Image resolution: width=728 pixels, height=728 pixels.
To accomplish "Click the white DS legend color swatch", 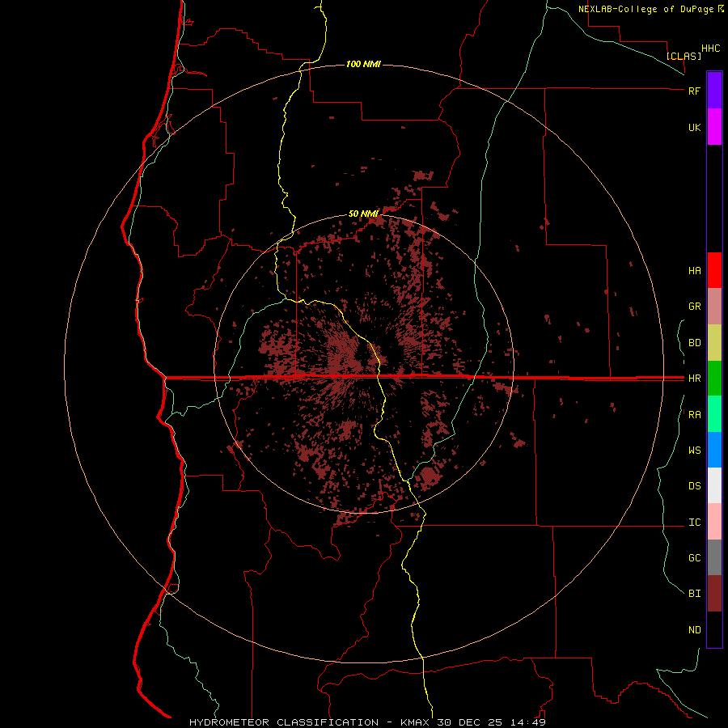I will 714,485.
